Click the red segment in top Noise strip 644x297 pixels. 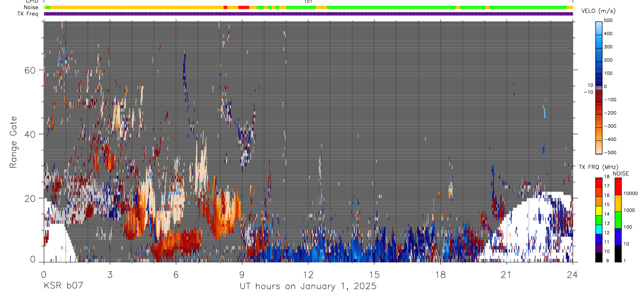[244, 7]
